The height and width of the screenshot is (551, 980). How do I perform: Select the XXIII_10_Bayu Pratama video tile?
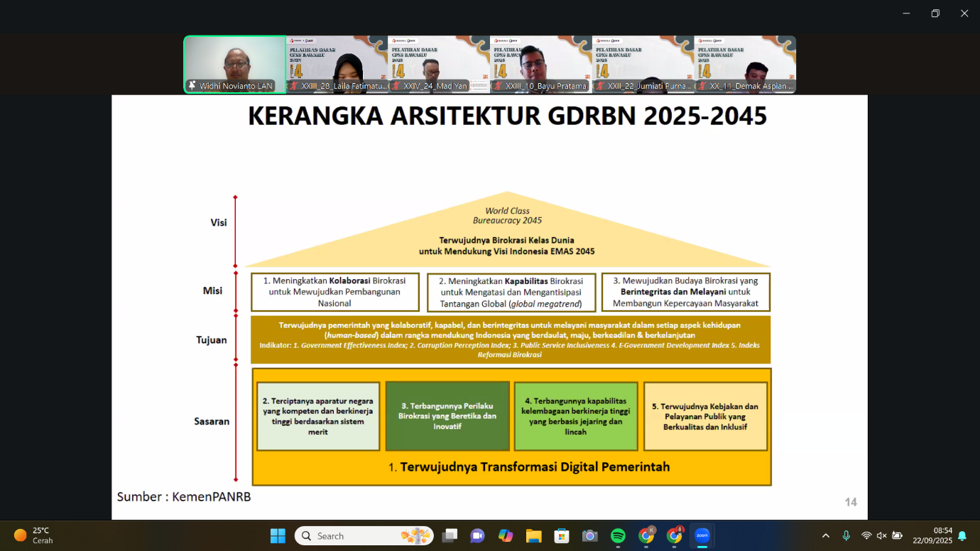[540, 65]
